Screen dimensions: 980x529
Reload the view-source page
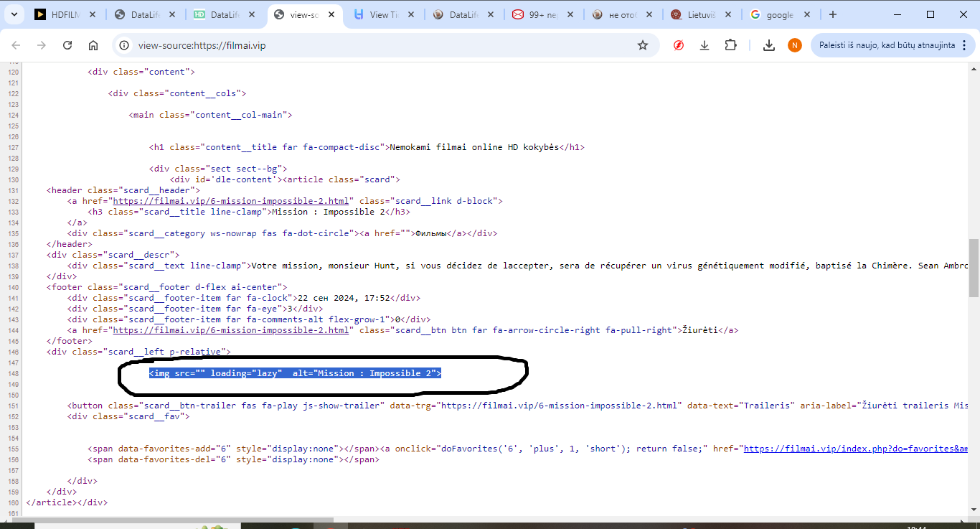[67, 45]
